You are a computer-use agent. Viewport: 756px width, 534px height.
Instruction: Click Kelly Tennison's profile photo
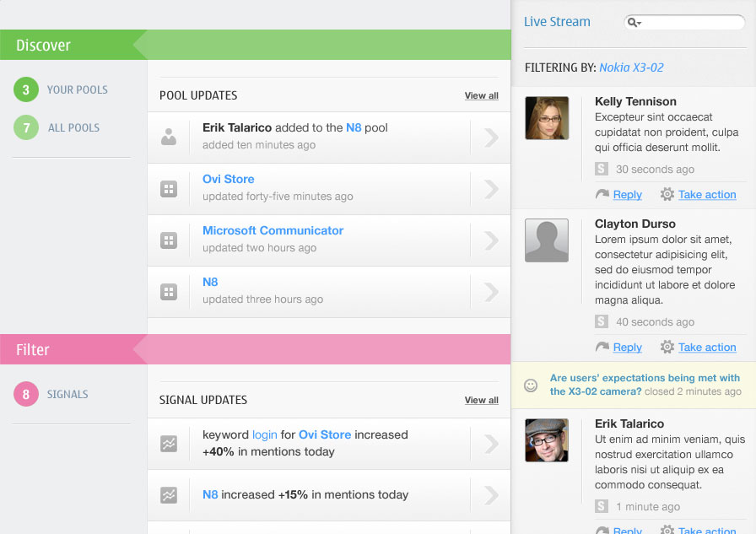[x=547, y=118]
